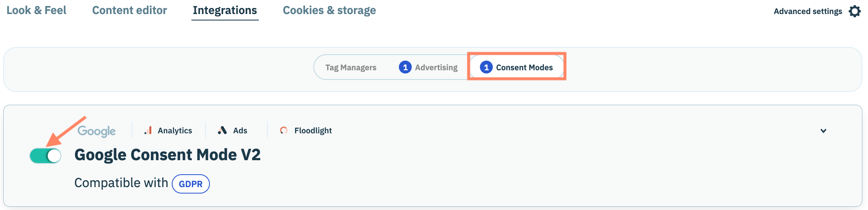Switch to the Content editor tab

(129, 10)
